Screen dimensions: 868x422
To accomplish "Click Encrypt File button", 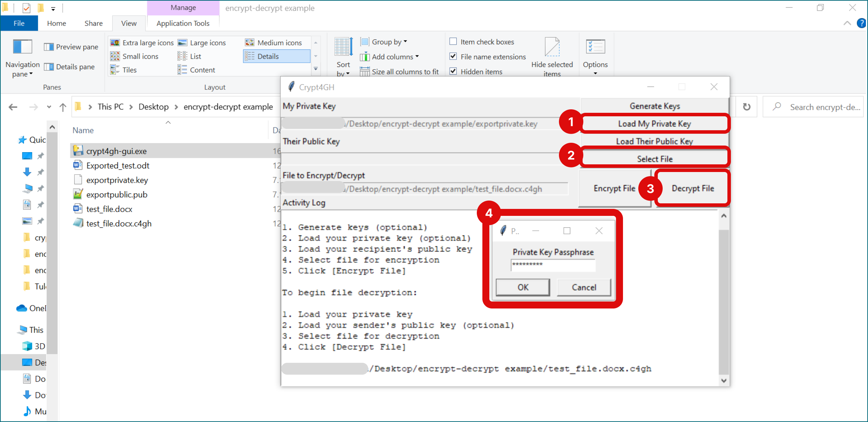I will point(616,188).
